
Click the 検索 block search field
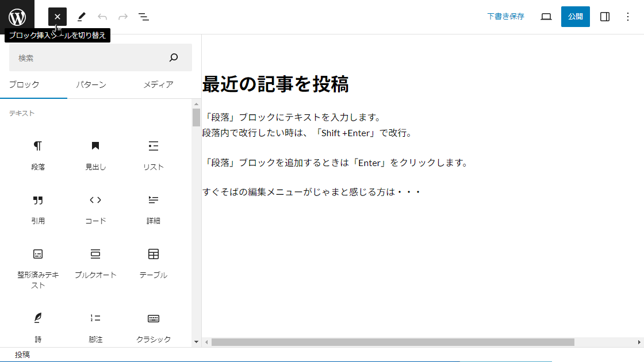[x=92, y=57]
